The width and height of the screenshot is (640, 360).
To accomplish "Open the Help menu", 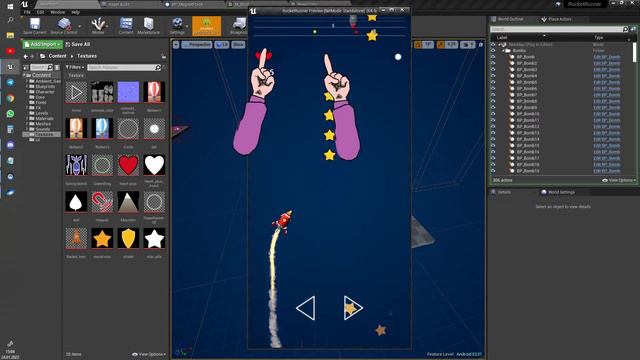I will [76, 12].
